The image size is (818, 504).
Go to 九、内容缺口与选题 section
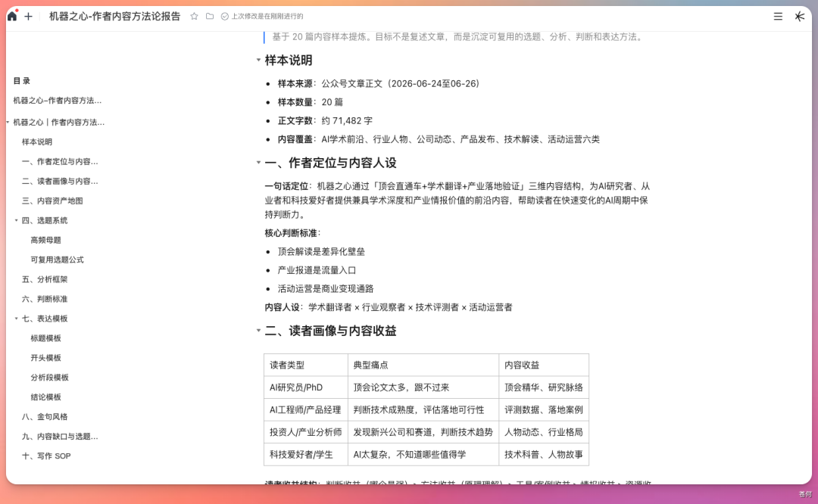tap(60, 436)
